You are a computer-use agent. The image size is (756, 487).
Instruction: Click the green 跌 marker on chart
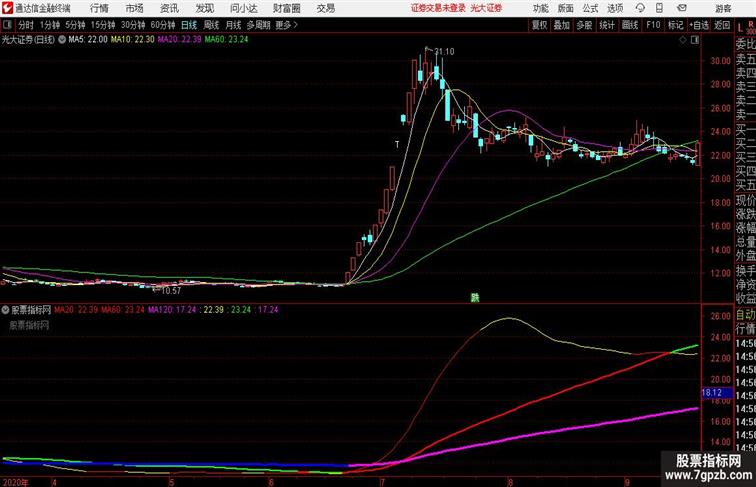point(475,298)
